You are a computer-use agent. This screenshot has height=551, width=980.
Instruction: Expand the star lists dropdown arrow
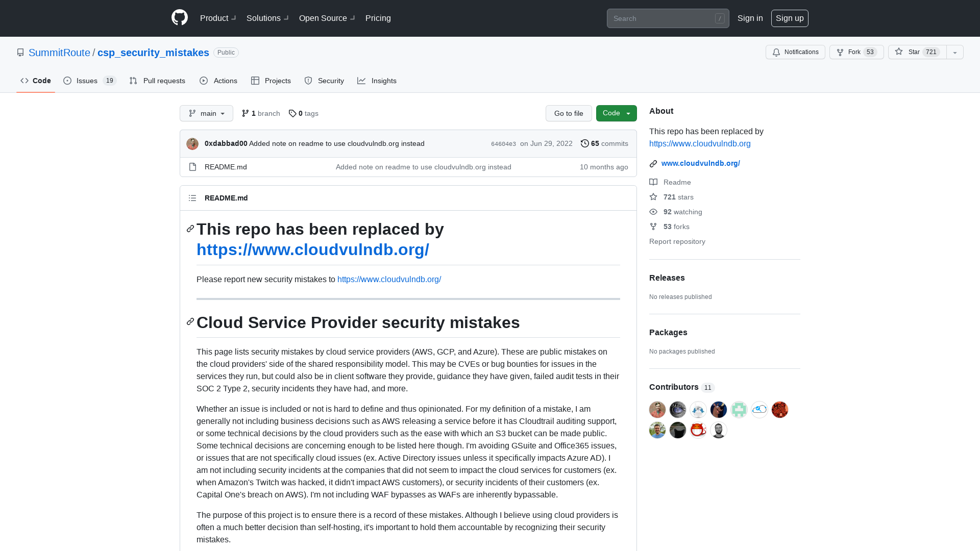(955, 52)
